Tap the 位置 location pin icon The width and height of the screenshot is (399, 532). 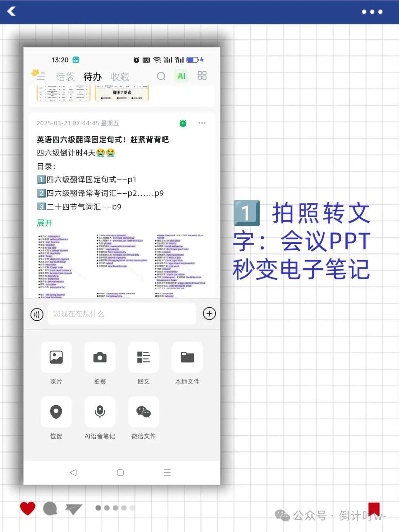[56, 412]
